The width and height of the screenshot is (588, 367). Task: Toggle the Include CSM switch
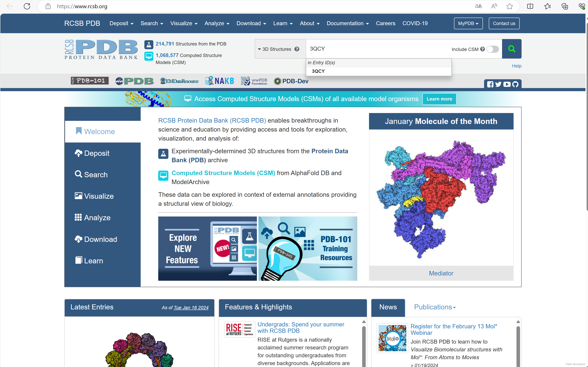point(492,49)
